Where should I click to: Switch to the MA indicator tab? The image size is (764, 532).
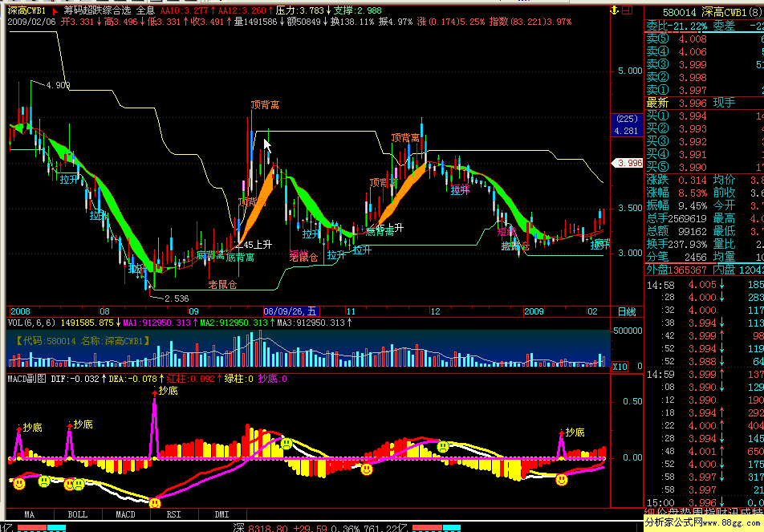click(29, 514)
